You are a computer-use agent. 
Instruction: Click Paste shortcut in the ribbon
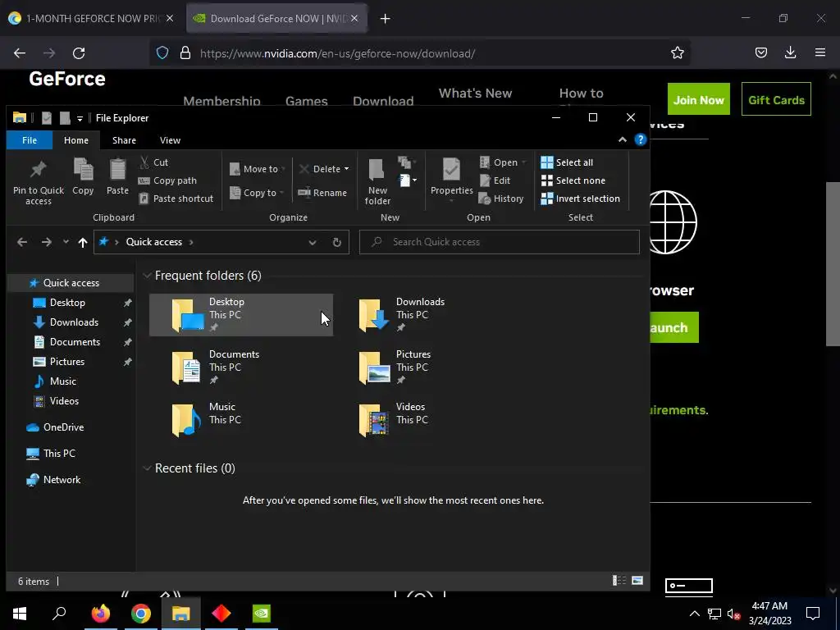click(x=176, y=199)
